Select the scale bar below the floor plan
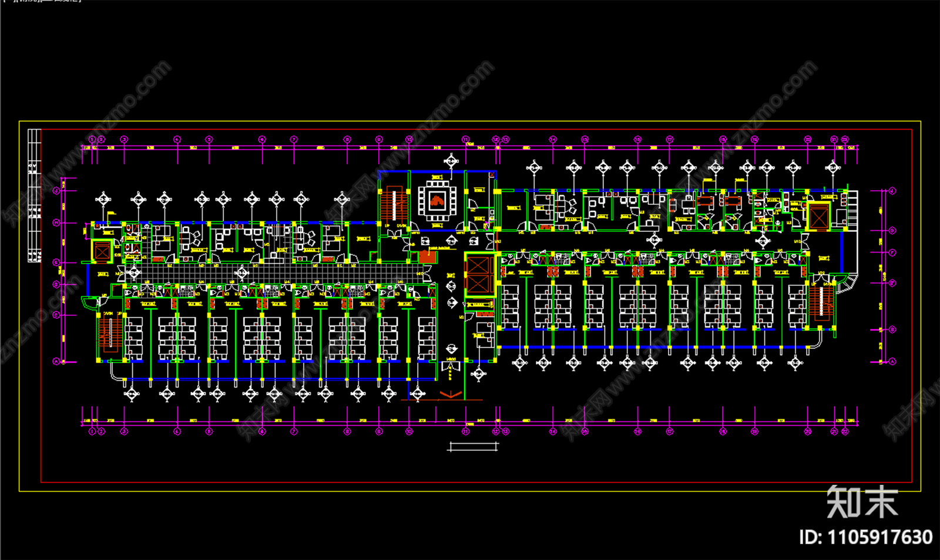 tap(473, 447)
